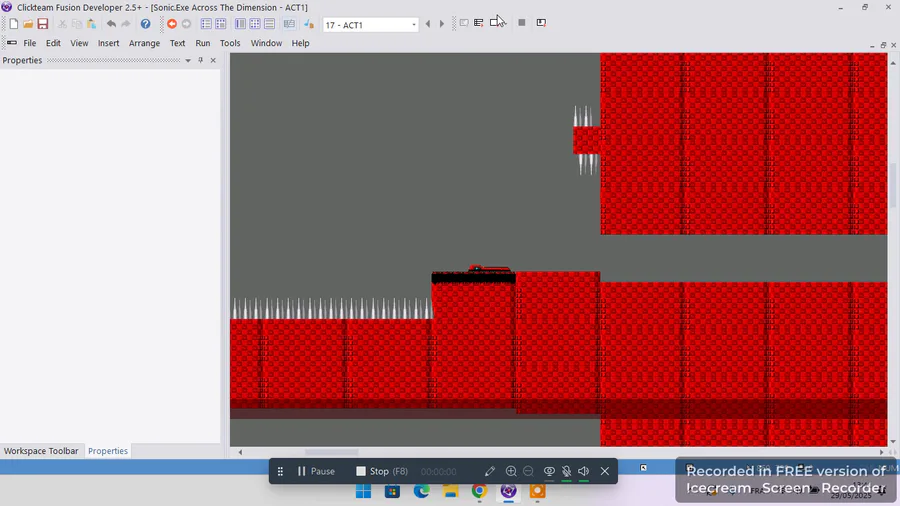
Task: Go to the previous frame
Action: click(x=428, y=24)
